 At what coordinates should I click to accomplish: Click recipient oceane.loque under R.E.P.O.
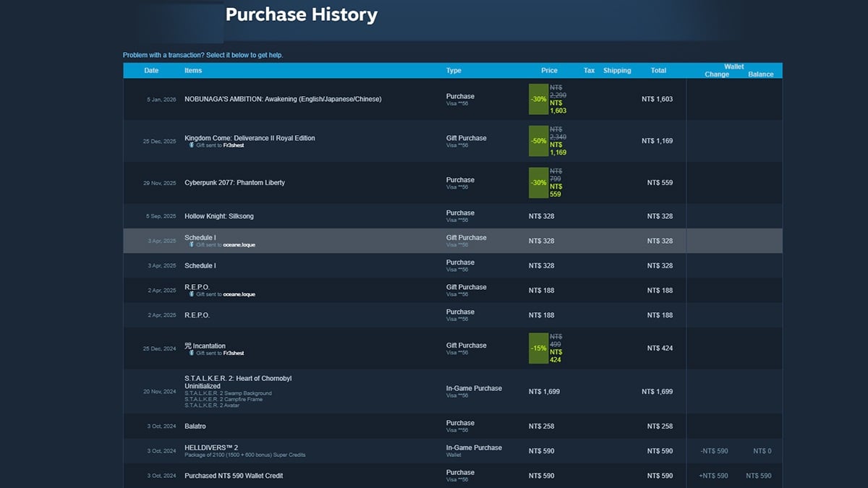(239, 295)
